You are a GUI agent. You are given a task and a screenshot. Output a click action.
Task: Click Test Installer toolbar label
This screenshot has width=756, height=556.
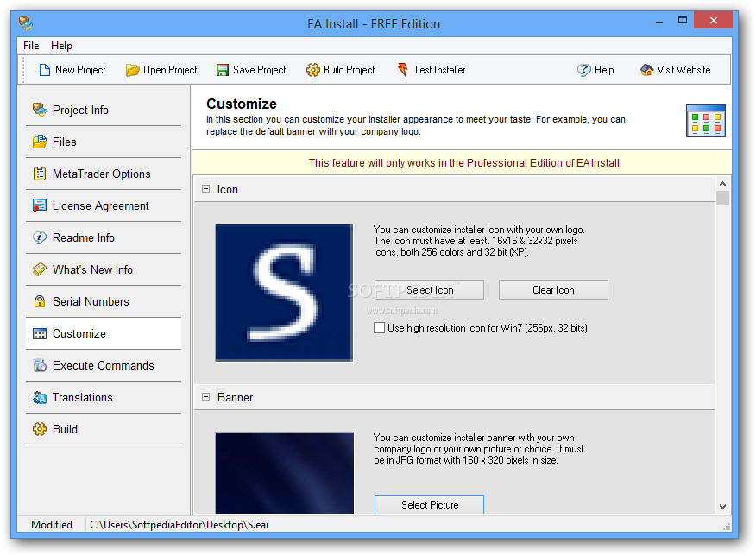pyautogui.click(x=439, y=70)
